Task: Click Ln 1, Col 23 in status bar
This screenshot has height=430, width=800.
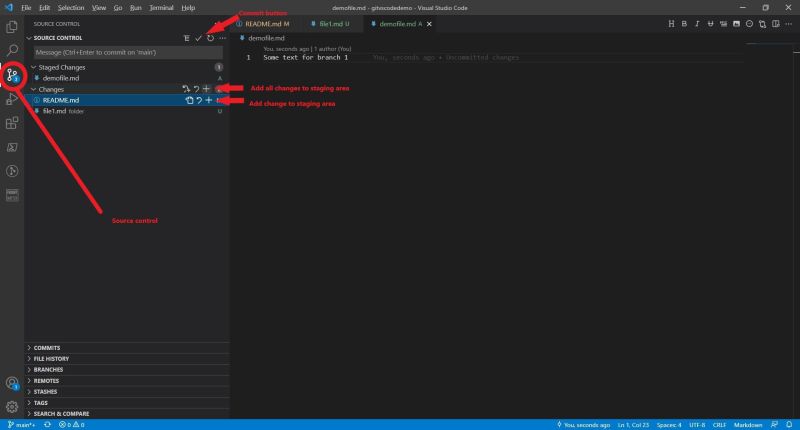Action: click(x=633, y=424)
